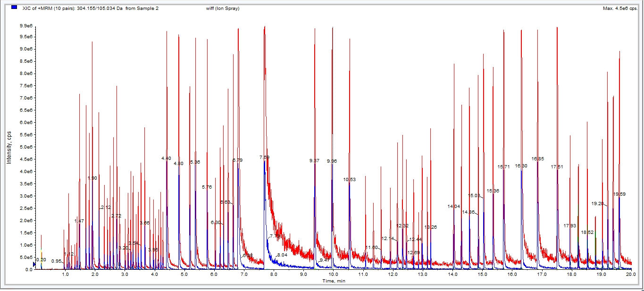Click the peak label at 0.20 min
This screenshot has width=644, height=291.
click(x=41, y=260)
